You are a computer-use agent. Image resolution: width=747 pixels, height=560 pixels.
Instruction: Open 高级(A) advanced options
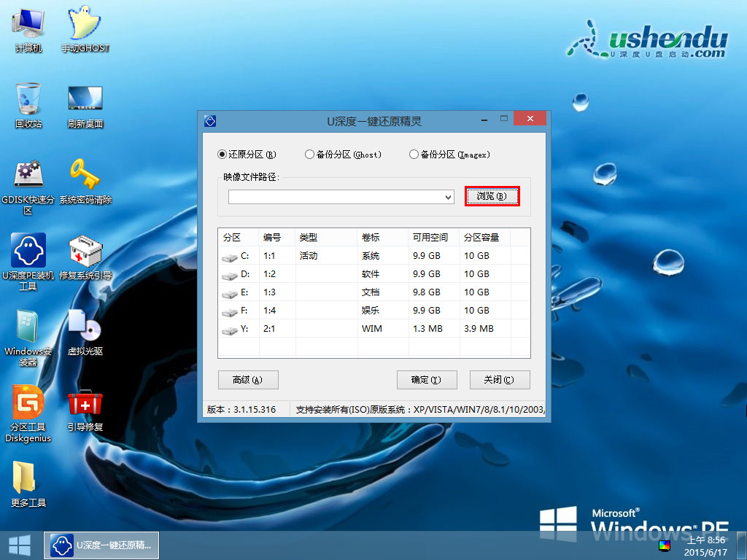248,379
